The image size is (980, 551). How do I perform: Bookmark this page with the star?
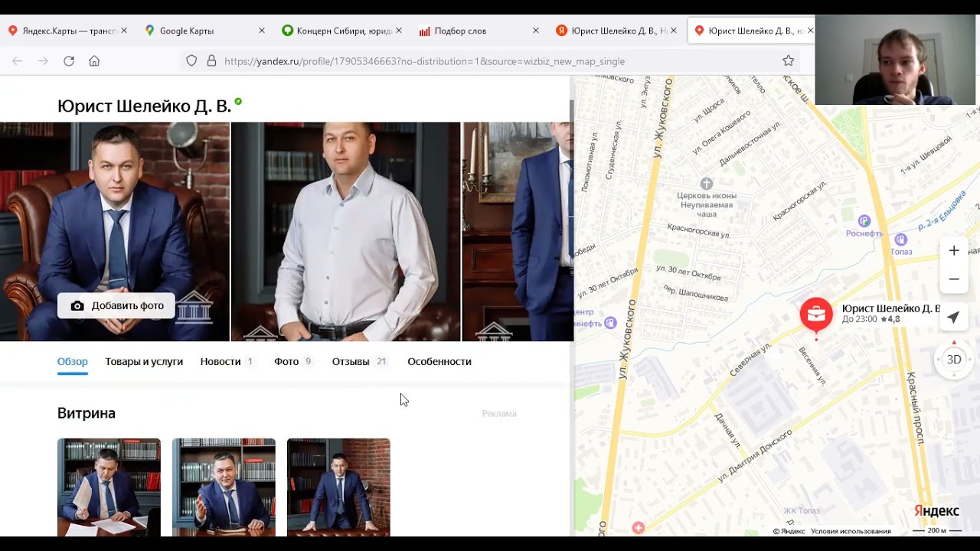click(x=789, y=60)
